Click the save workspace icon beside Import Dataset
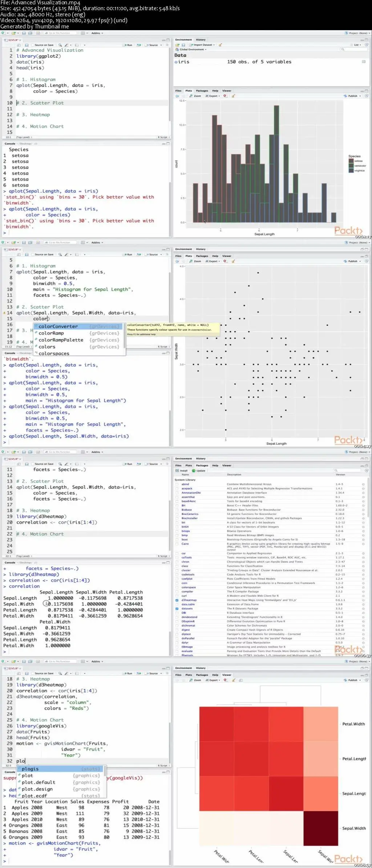The image size is (372, 868). tap(183, 45)
